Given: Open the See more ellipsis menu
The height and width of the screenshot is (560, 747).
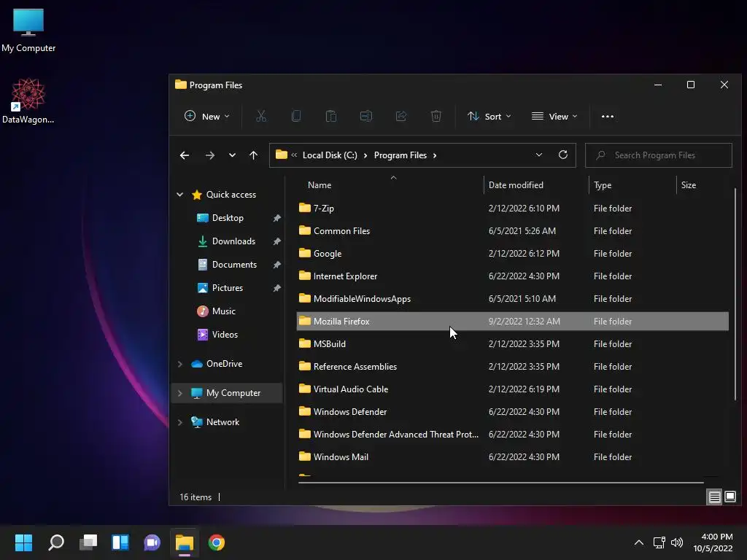Looking at the screenshot, I should point(608,116).
